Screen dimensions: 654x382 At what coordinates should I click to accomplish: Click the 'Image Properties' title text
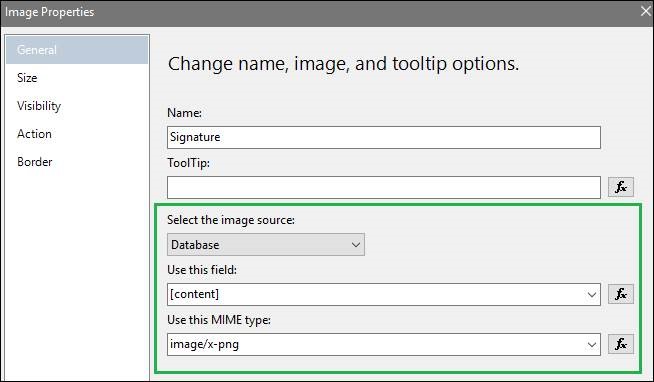[x=49, y=12]
